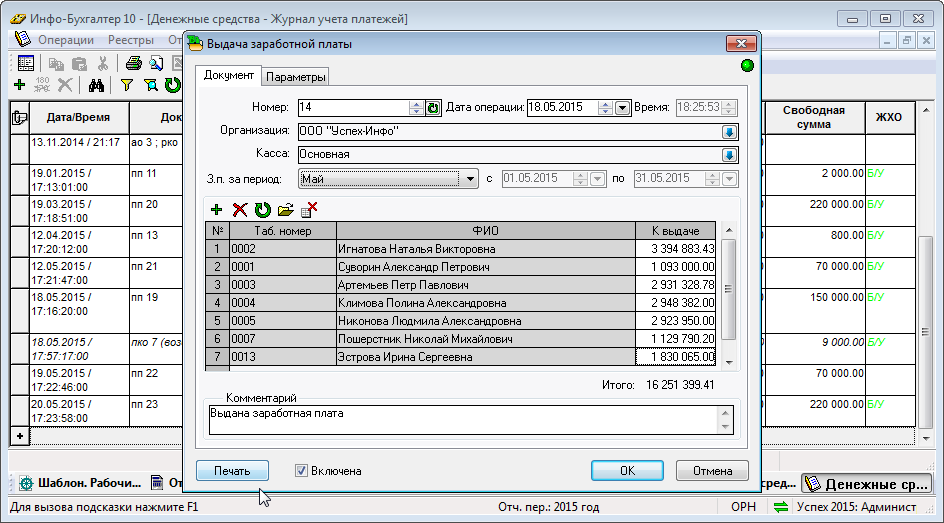Click the Печать button
Screen dimensions: 944x523
[232, 471]
